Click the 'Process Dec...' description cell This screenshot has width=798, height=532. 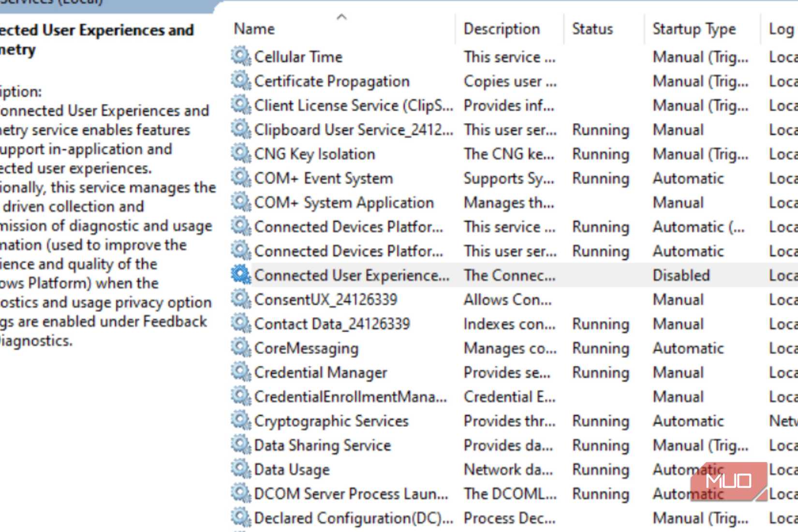[509, 518]
